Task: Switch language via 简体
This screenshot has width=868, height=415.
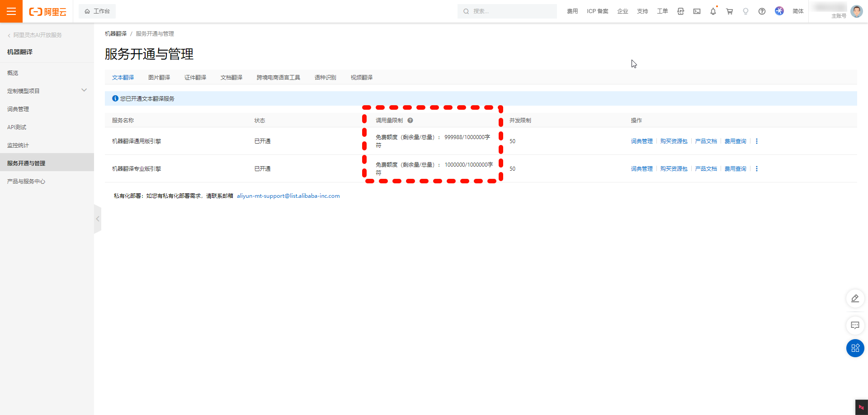Action: point(798,11)
